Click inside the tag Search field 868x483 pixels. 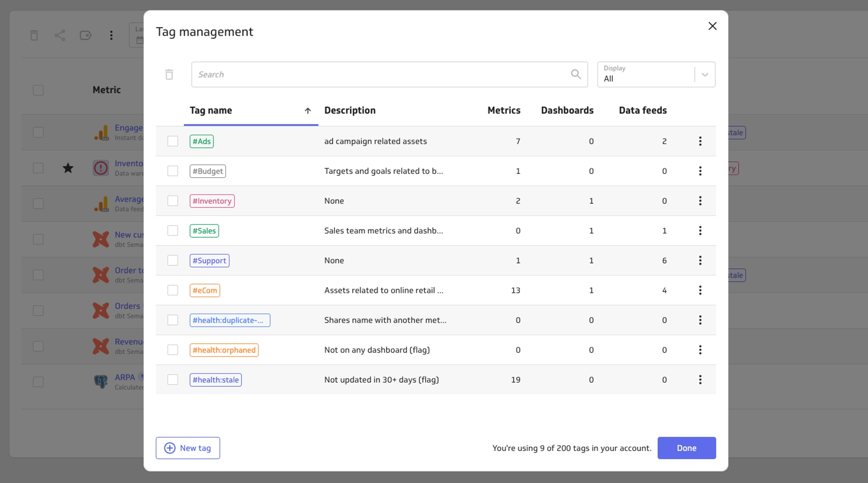point(362,74)
